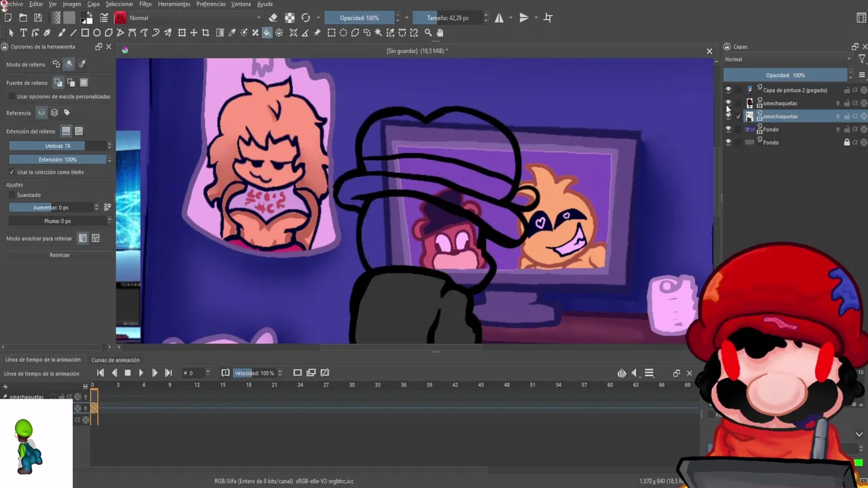Select the Text tool

23,33
